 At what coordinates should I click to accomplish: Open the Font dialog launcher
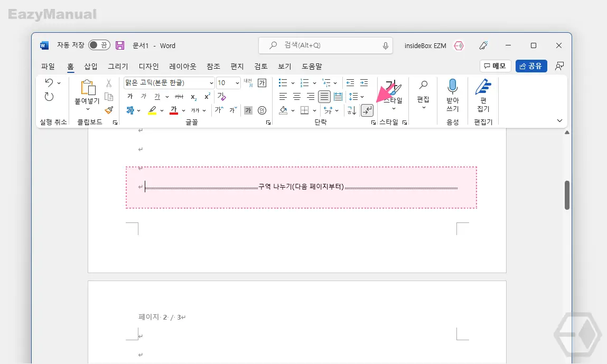click(268, 123)
